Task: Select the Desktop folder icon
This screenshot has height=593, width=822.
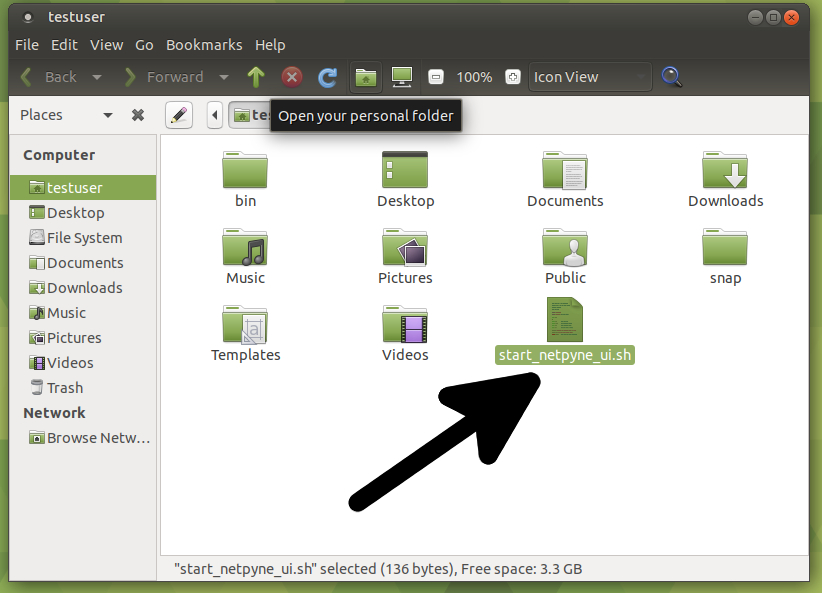Action: [405, 170]
